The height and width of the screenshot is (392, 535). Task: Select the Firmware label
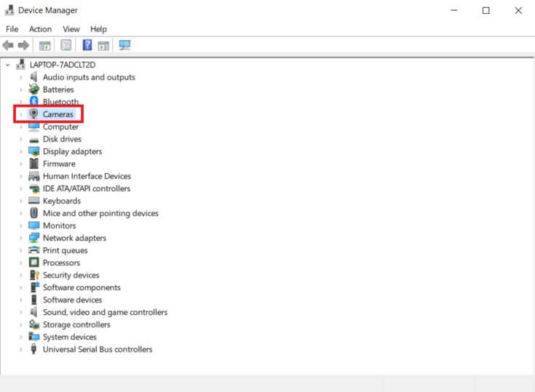coord(59,164)
